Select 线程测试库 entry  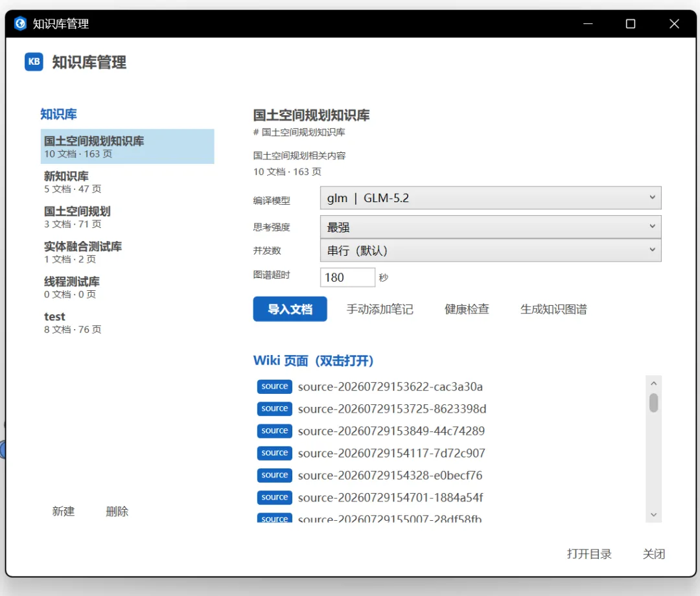pyautogui.click(x=127, y=287)
